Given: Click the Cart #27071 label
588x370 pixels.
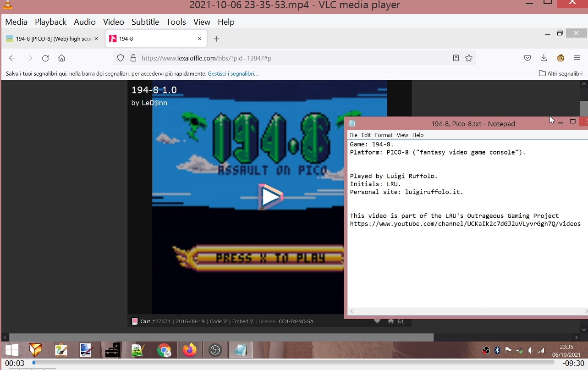Looking at the screenshot, I should tap(155, 321).
